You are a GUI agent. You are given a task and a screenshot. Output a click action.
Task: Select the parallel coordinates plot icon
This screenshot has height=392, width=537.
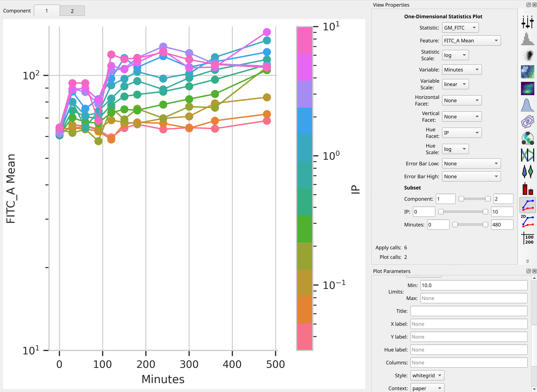[x=527, y=155]
